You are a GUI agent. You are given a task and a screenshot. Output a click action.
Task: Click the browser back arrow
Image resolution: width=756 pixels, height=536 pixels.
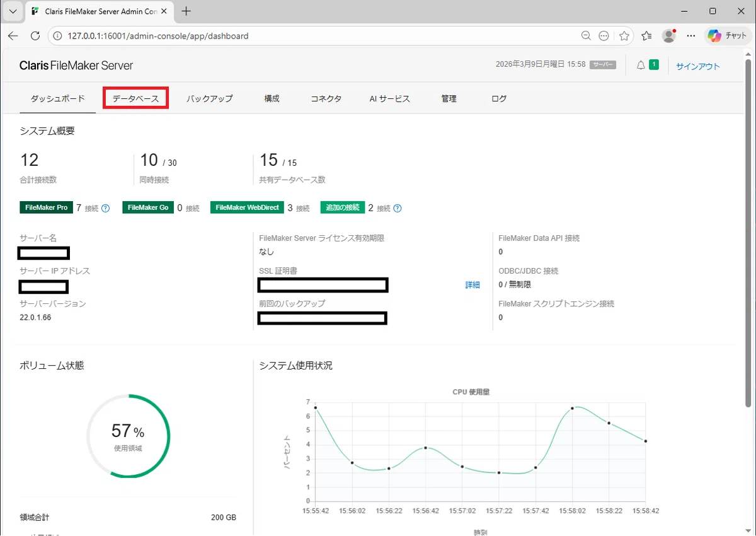(13, 36)
